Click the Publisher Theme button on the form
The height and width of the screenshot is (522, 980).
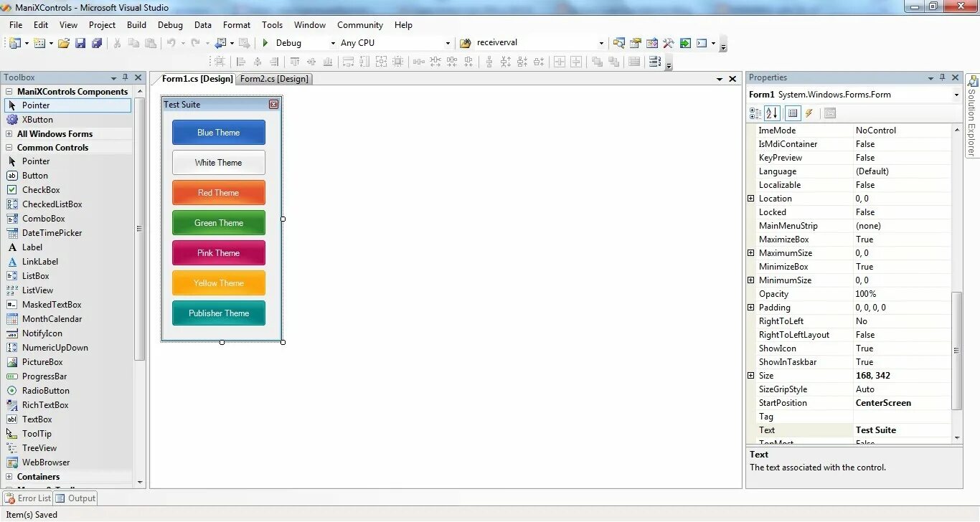tap(219, 313)
